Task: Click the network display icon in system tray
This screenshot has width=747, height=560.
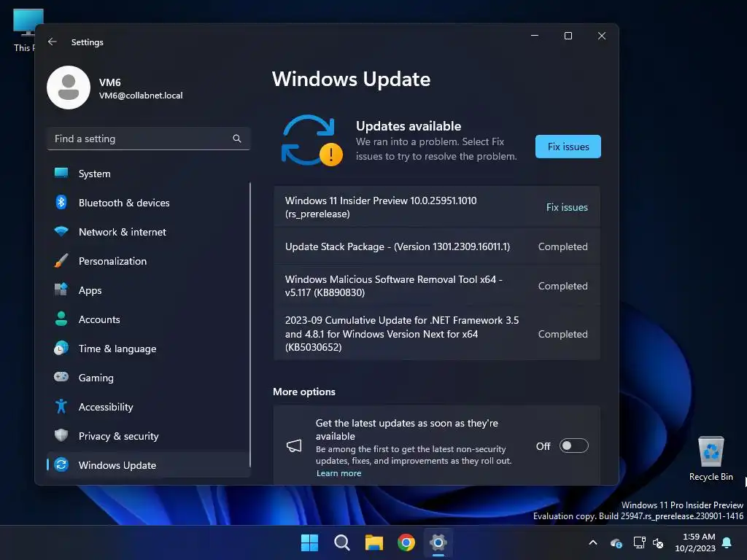Action: [x=639, y=542]
